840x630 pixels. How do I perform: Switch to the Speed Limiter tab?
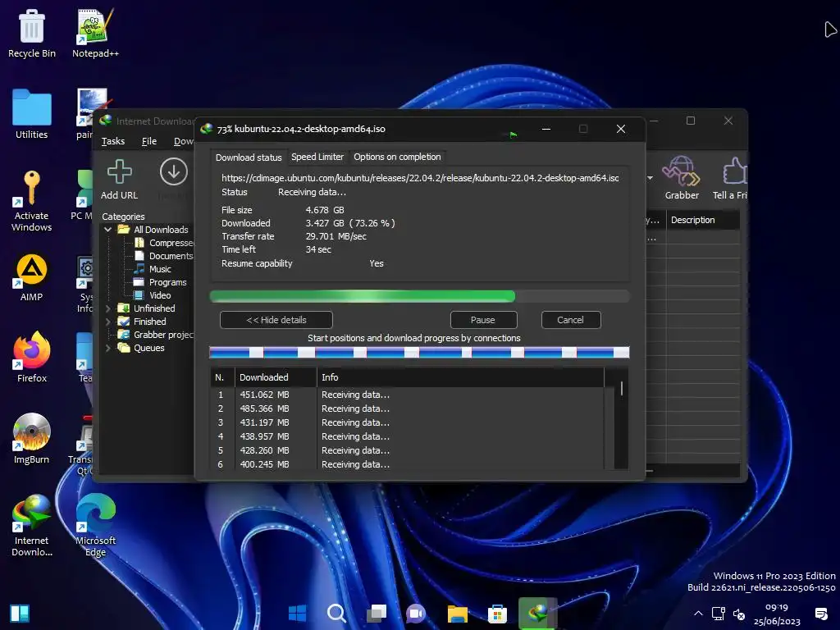pos(317,157)
